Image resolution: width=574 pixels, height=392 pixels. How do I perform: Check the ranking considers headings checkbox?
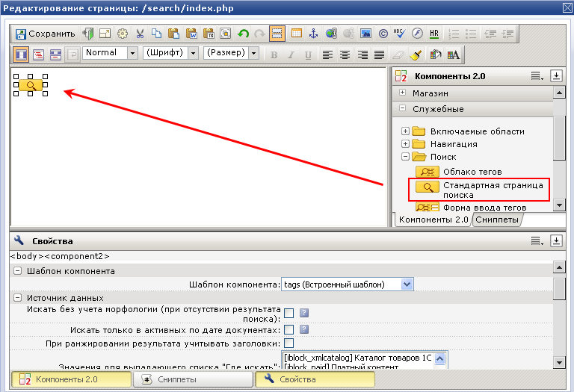click(x=288, y=343)
